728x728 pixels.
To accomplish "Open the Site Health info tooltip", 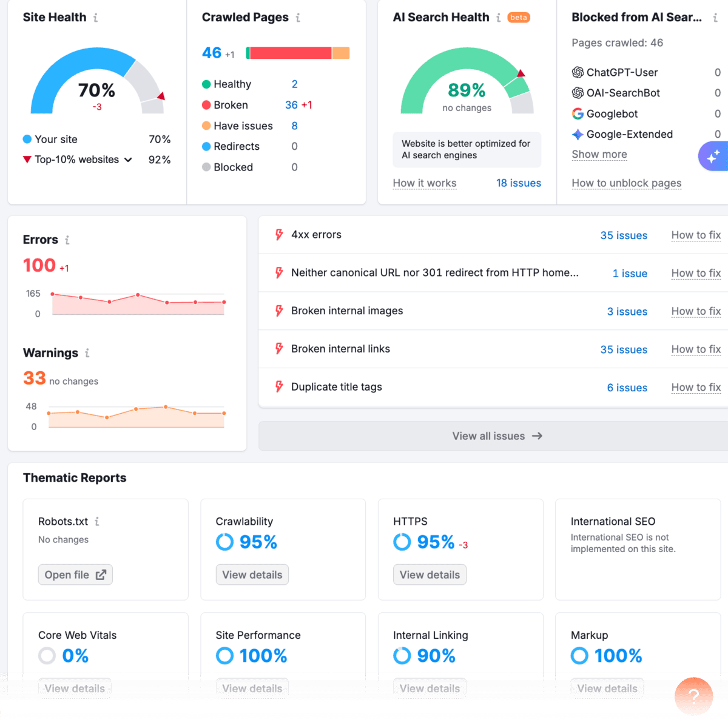I will (96, 18).
